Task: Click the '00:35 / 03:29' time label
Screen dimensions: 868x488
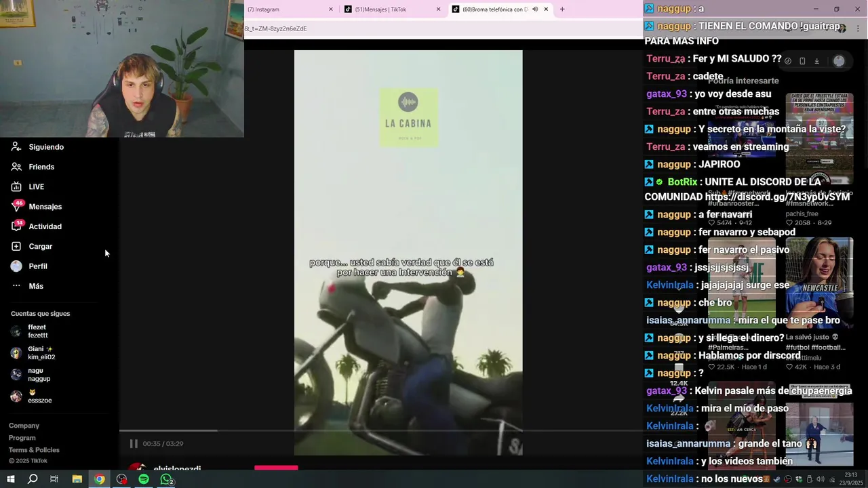Action: click(x=163, y=443)
